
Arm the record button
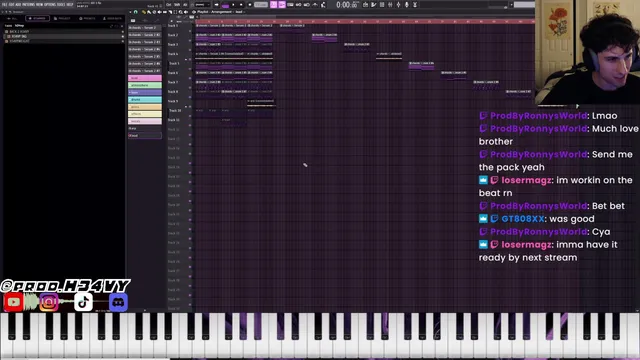pyautogui.click(x=250, y=4)
